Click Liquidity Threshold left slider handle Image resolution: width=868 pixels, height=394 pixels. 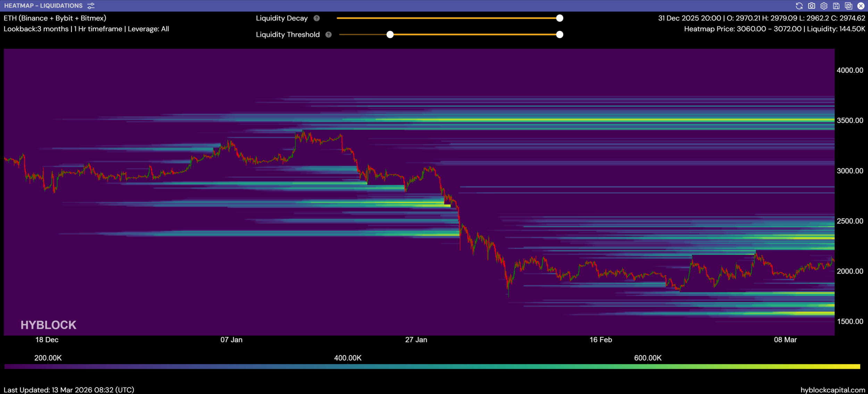390,35
